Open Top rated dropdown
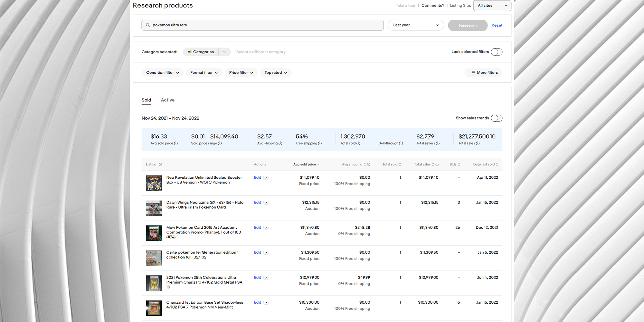This screenshot has height=322, width=644. point(276,73)
